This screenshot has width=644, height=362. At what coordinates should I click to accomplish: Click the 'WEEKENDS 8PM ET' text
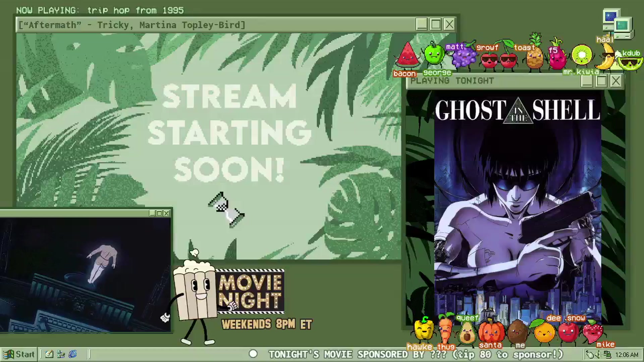(x=267, y=324)
